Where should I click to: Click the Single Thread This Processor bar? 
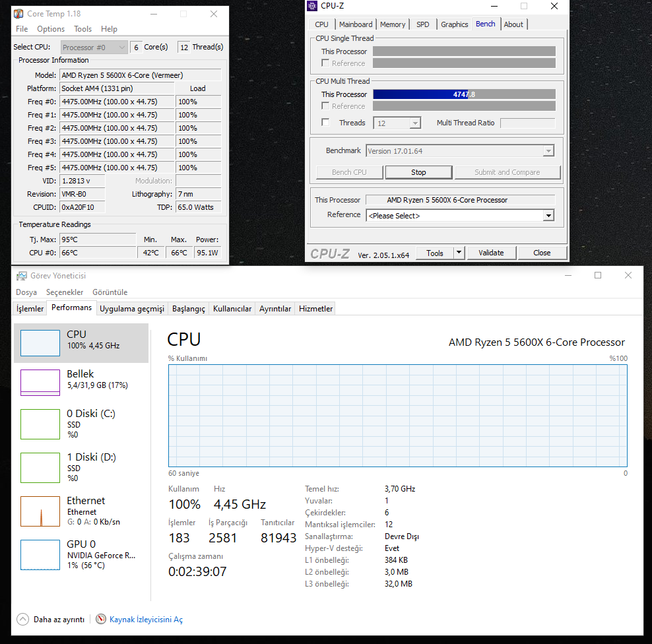coord(464,51)
